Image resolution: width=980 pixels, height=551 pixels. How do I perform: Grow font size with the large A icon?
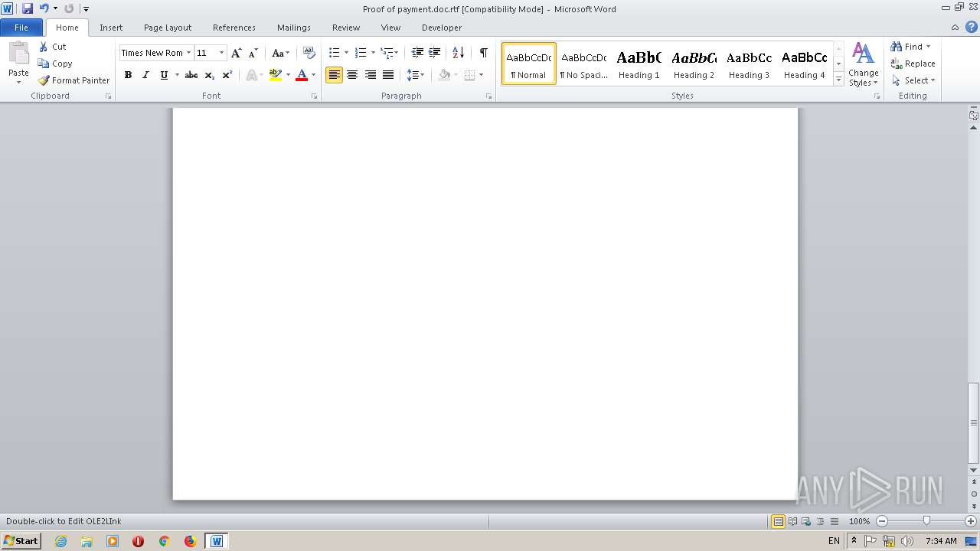click(x=237, y=53)
